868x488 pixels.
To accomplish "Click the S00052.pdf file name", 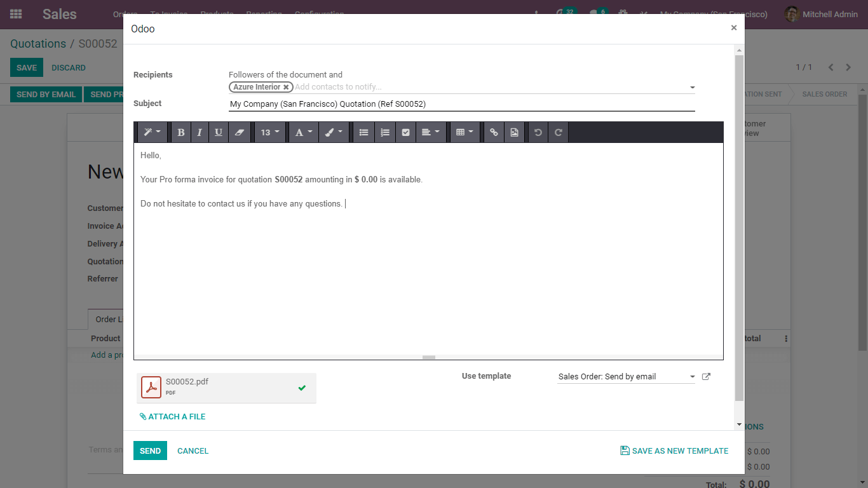I will point(187,382).
